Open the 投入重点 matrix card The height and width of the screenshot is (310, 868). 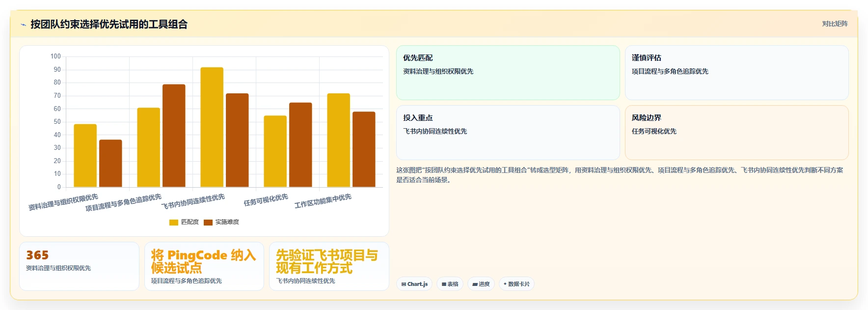tap(508, 133)
